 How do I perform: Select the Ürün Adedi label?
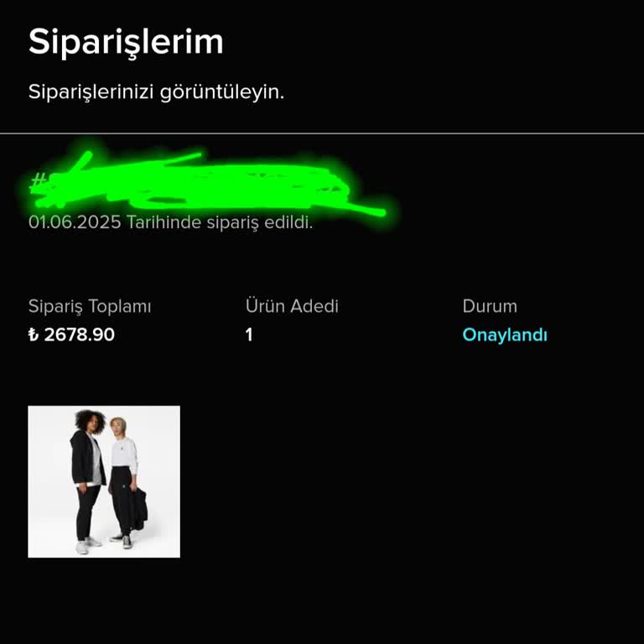(292, 306)
